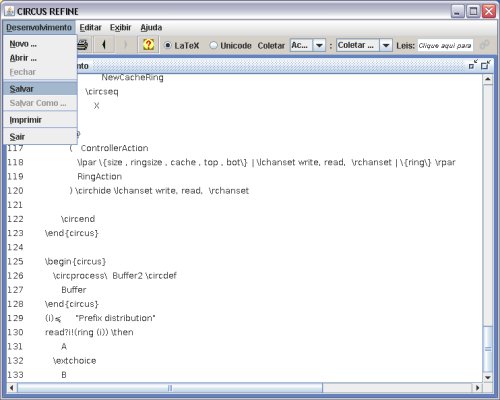Open the 'Ac...' combo box dropdown
The width and height of the screenshot is (500, 400).
pyautogui.click(x=319, y=45)
